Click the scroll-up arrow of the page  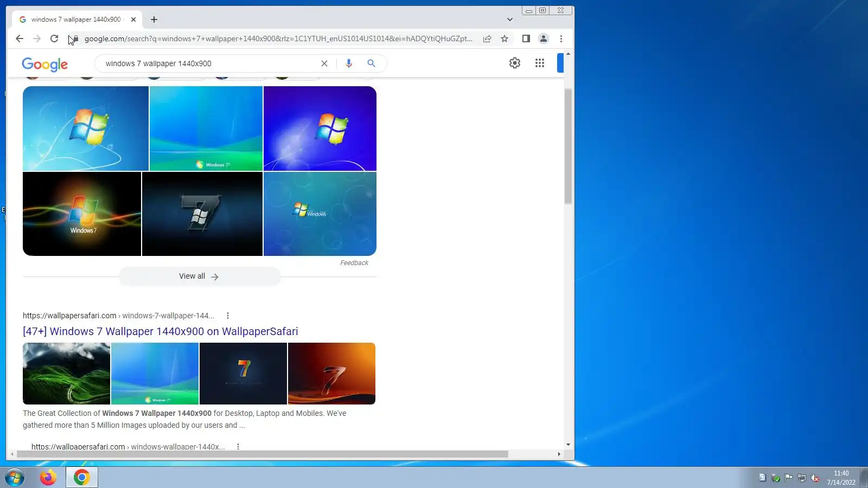pos(568,54)
